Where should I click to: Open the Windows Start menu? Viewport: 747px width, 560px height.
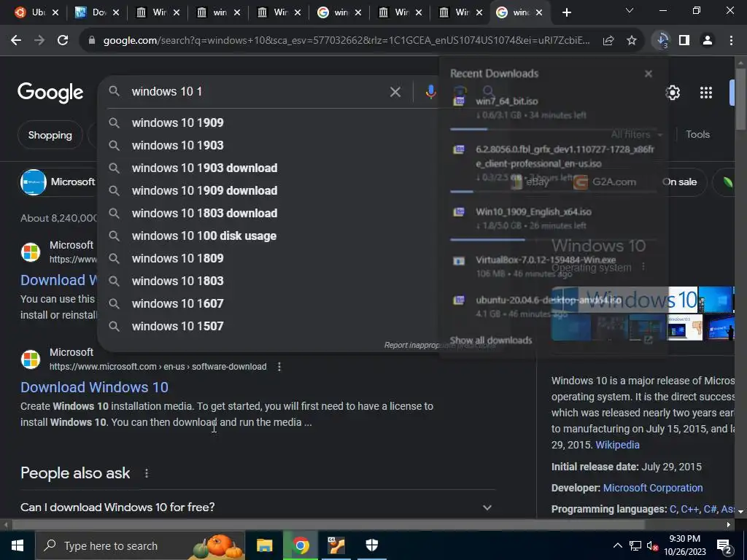18,545
